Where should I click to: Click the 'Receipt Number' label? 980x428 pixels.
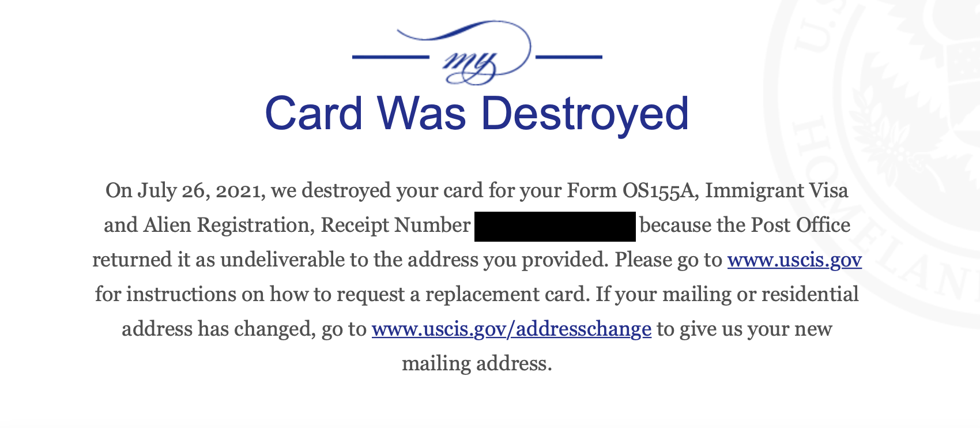[x=395, y=226]
